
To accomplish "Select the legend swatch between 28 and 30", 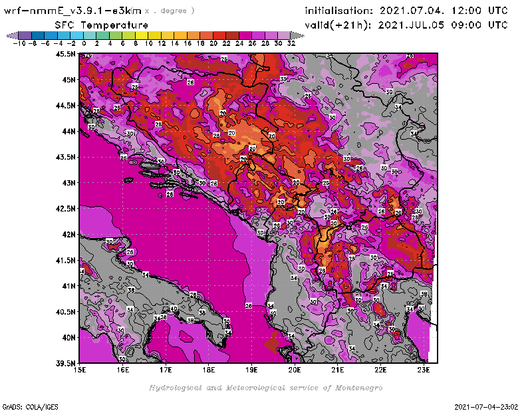I will tap(271, 35).
